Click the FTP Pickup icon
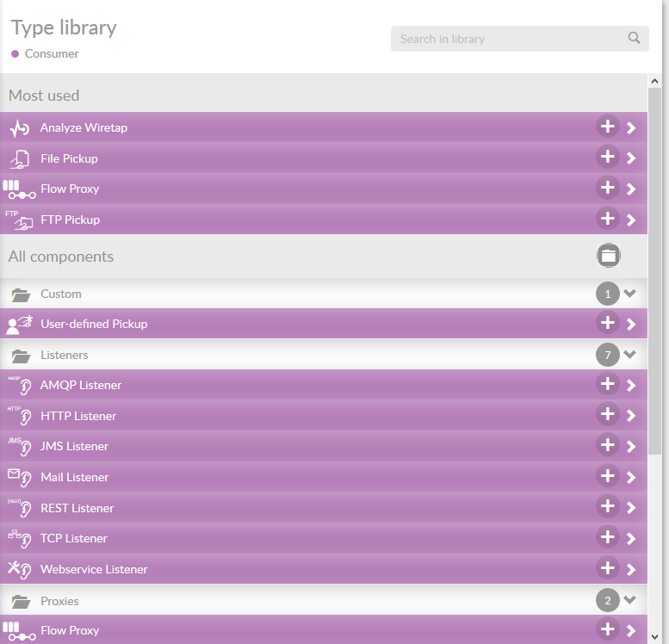 (x=20, y=220)
